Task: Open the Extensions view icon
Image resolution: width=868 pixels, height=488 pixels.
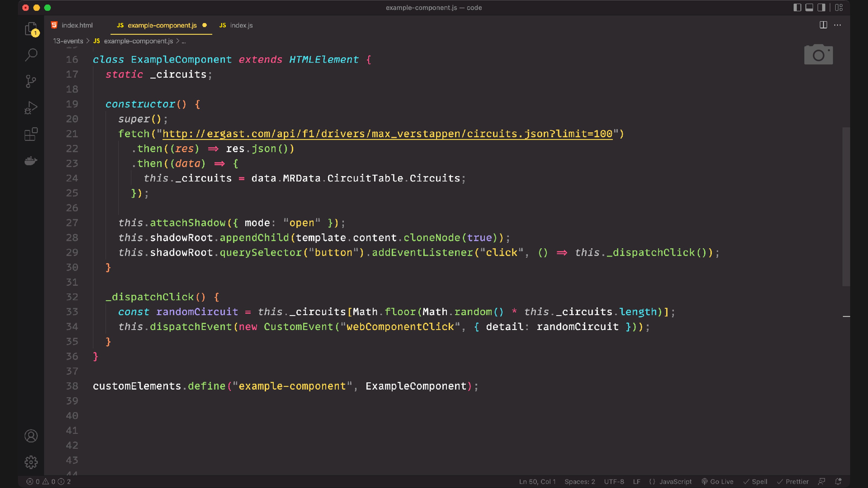Action: pyautogui.click(x=31, y=134)
